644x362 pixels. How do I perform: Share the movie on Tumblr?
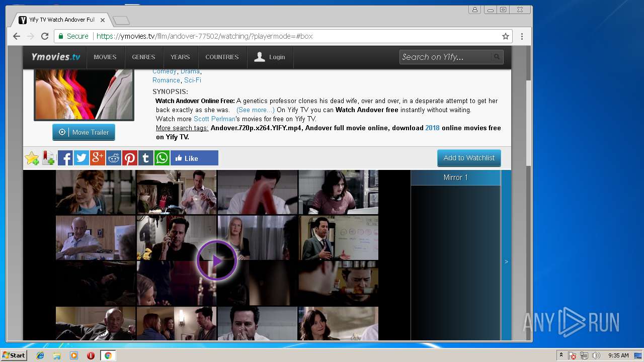[x=146, y=158]
